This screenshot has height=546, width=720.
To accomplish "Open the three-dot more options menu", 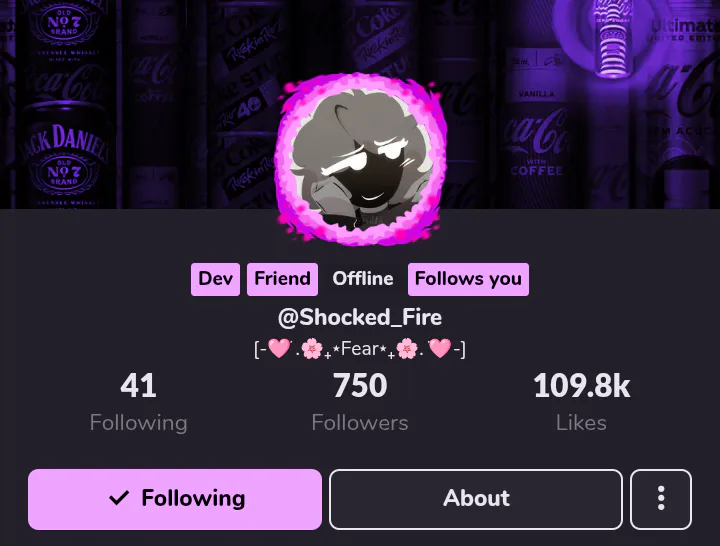I will (x=661, y=499).
